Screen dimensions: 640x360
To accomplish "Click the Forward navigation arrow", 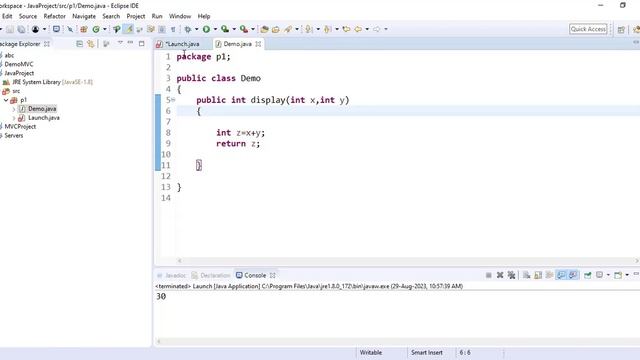I will click(376, 29).
